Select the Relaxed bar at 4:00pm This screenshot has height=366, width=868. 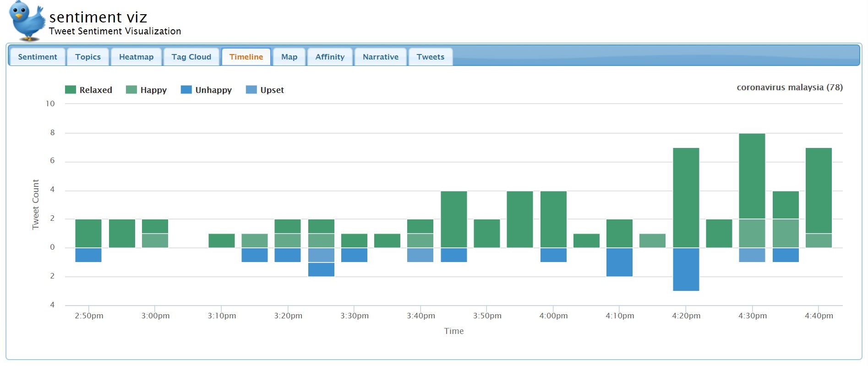(x=553, y=219)
